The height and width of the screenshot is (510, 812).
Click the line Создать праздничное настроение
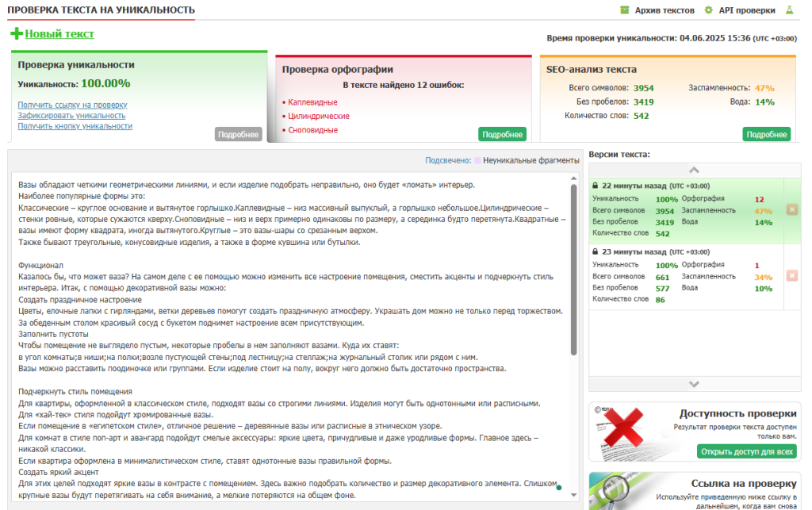(x=80, y=300)
